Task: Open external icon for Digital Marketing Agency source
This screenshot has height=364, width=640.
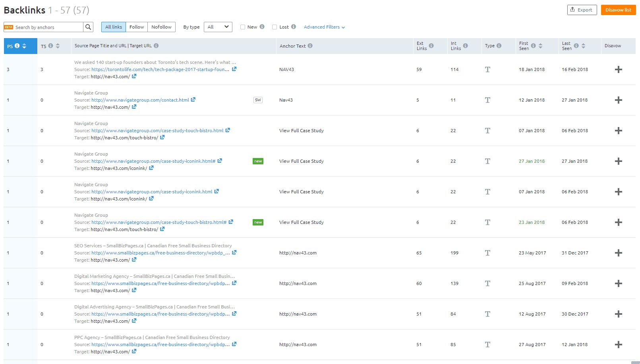Action: click(234, 283)
